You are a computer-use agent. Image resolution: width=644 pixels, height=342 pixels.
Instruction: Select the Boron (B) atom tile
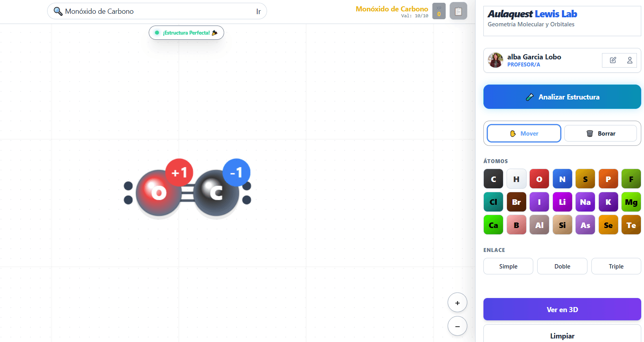pos(516,225)
